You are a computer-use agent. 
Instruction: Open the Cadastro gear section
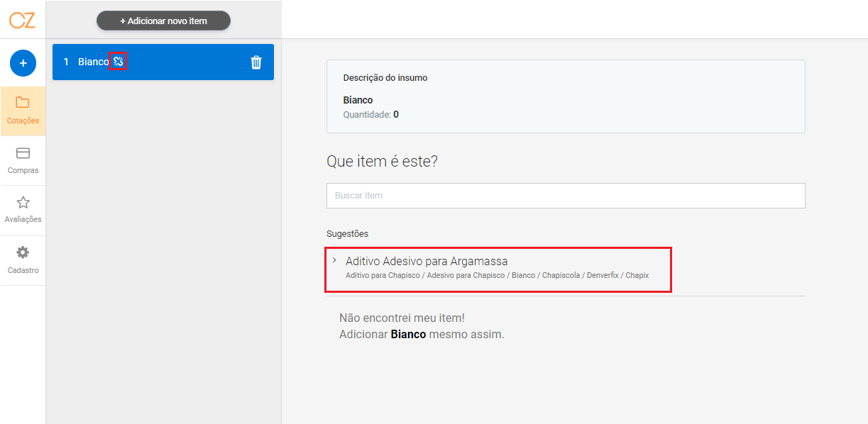(x=23, y=260)
